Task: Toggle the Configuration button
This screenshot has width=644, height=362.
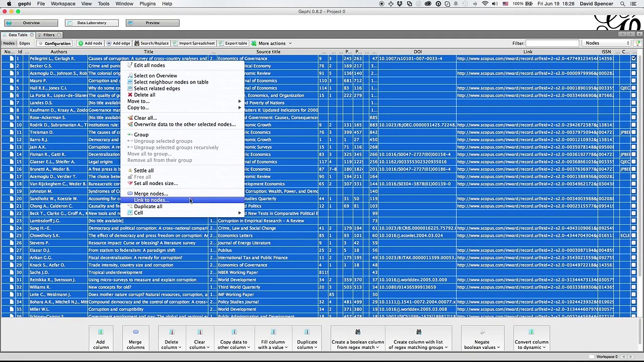Action: (54, 43)
